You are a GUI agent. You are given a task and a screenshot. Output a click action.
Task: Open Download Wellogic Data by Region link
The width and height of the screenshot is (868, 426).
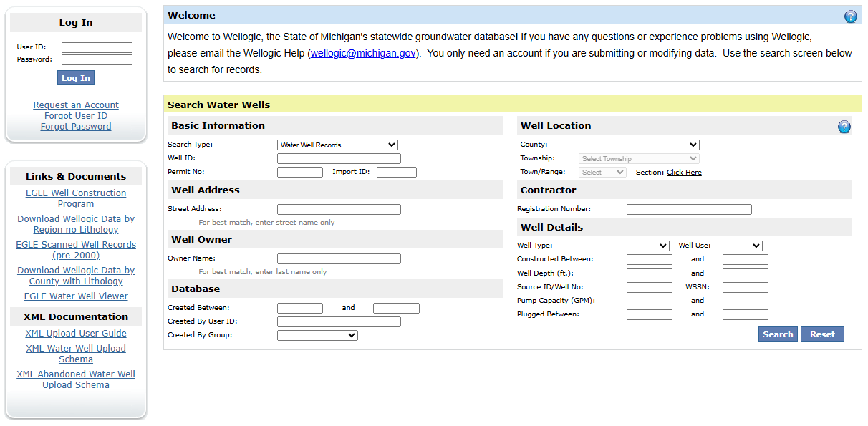click(76, 224)
